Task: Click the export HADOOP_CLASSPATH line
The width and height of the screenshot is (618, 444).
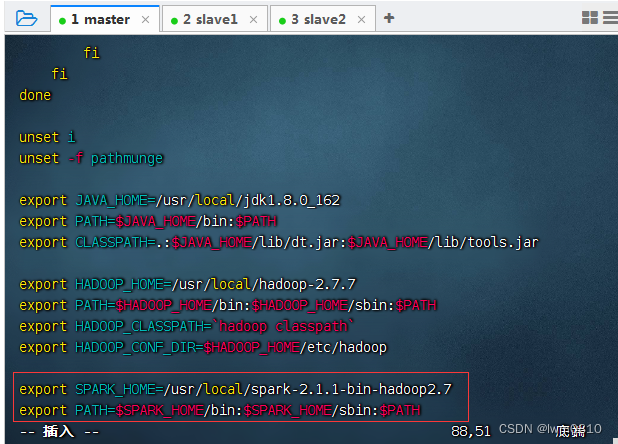Action: [x=186, y=327]
